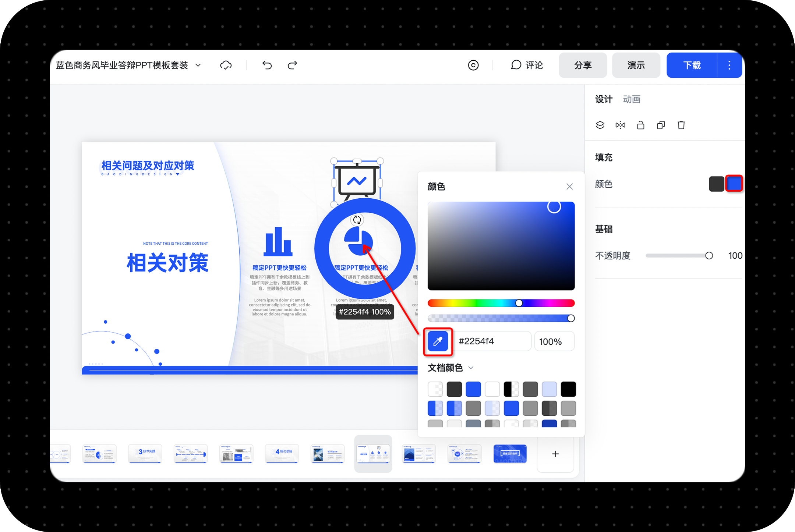Screen dimensions: 795x532
Task: Select the second-row solid blue swatch
Action: tap(511, 408)
